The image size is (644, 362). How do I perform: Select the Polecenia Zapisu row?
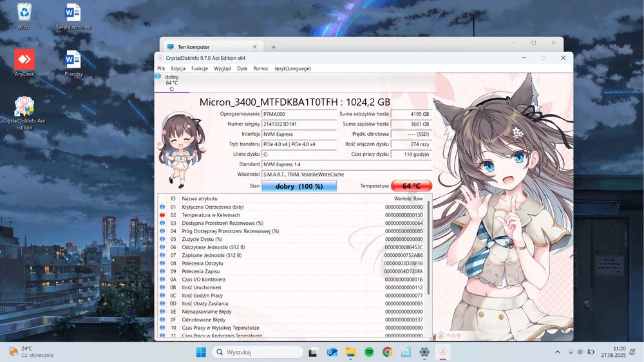tap(292, 271)
